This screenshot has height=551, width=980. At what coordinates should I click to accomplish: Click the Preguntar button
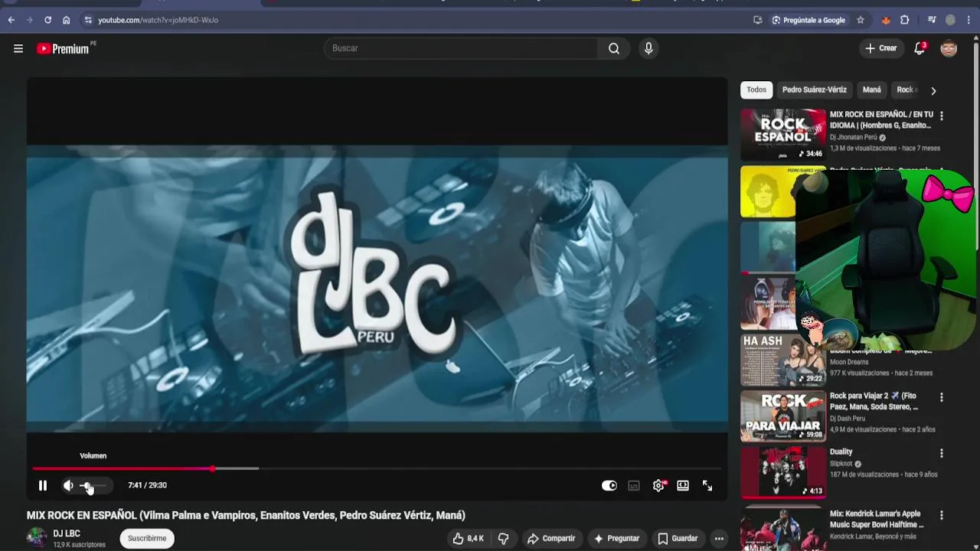click(x=616, y=538)
